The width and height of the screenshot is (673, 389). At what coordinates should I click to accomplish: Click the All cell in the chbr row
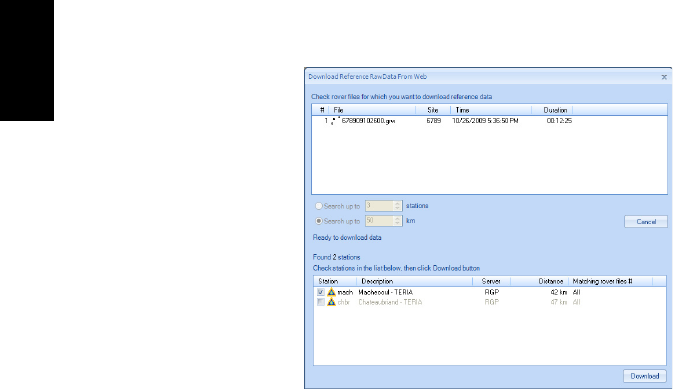[x=576, y=302]
